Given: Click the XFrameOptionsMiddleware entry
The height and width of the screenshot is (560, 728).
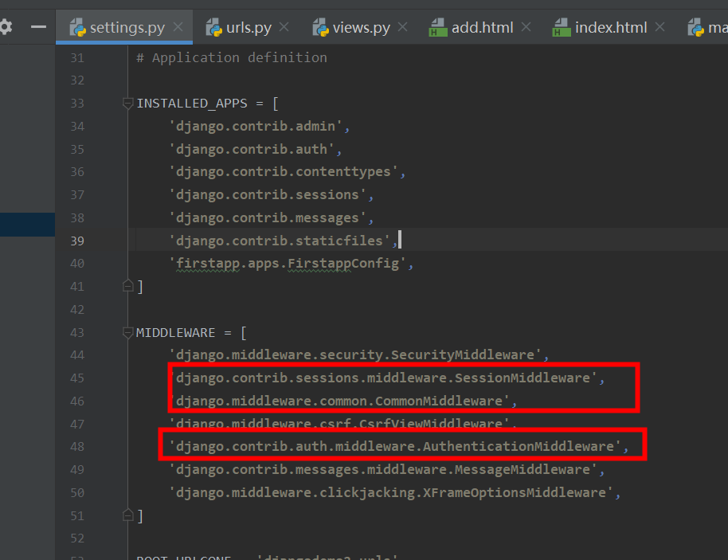Looking at the screenshot, I should (x=391, y=492).
